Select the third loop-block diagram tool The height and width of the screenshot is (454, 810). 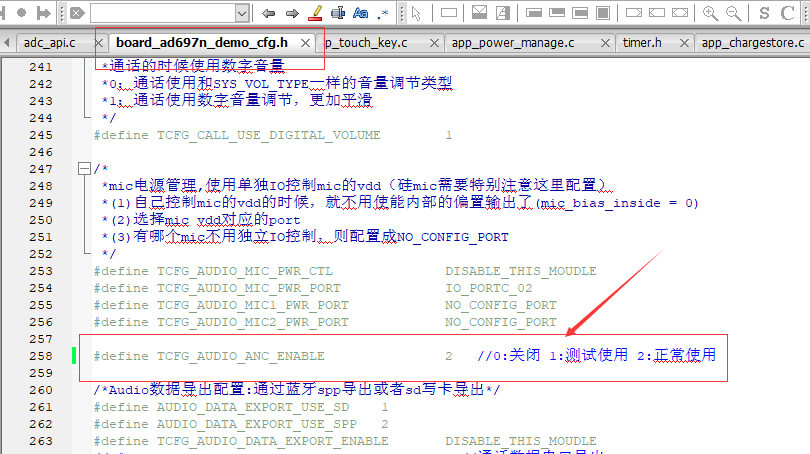pyautogui.click(x=580, y=13)
